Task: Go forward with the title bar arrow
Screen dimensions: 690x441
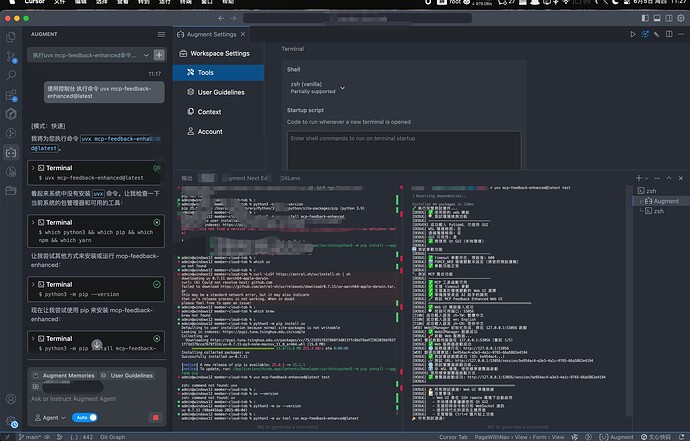Action: click(233, 18)
